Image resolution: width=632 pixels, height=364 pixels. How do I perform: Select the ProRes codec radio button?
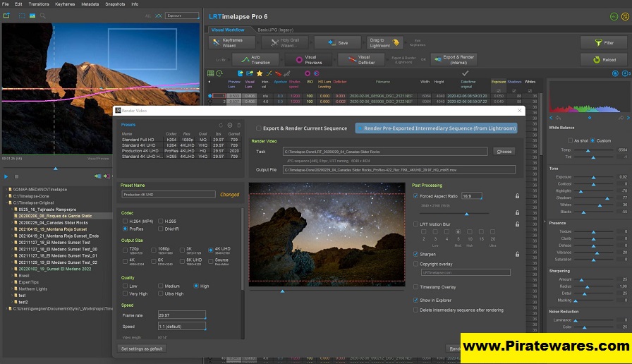pyautogui.click(x=126, y=229)
